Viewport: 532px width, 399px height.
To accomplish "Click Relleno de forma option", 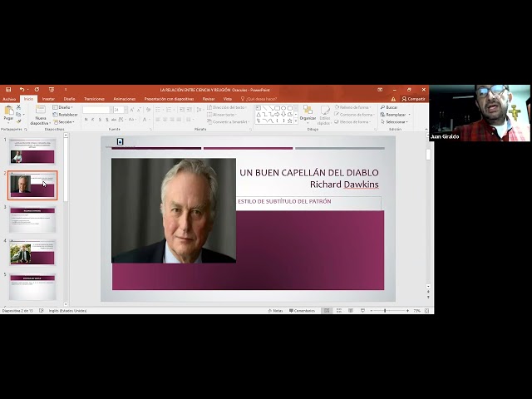I will [352, 107].
